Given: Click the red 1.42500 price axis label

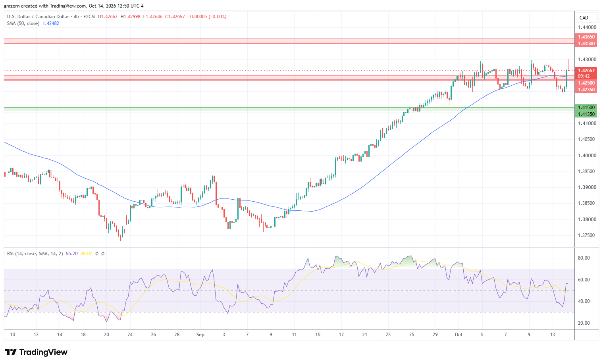Looking at the screenshot, I should (586, 83).
